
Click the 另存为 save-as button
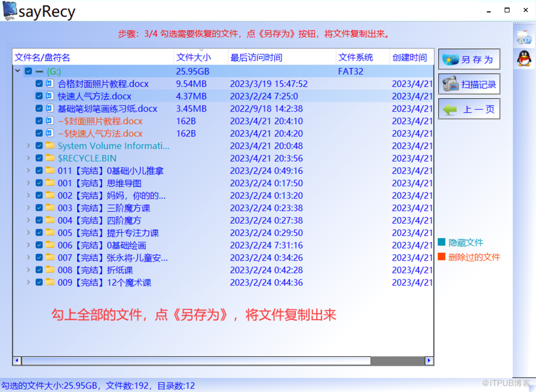(469, 59)
